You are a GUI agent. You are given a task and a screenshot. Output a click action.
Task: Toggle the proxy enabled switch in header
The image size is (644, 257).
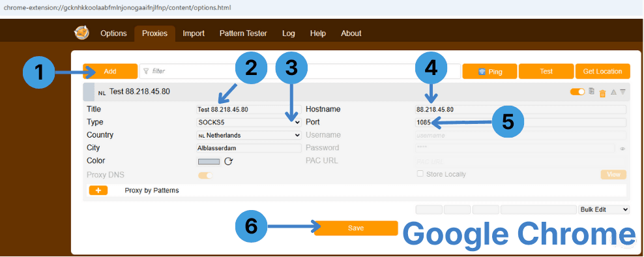point(578,92)
